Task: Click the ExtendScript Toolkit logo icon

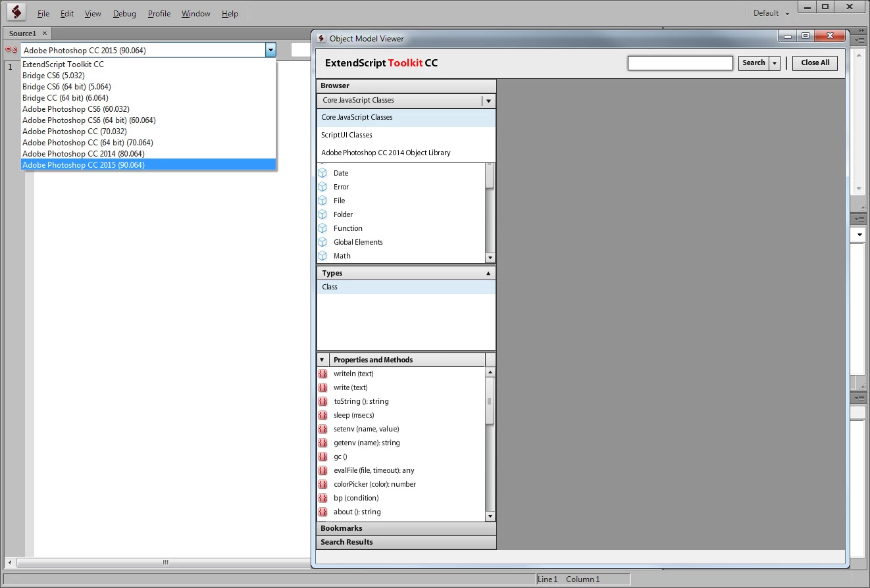Action: coord(16,12)
